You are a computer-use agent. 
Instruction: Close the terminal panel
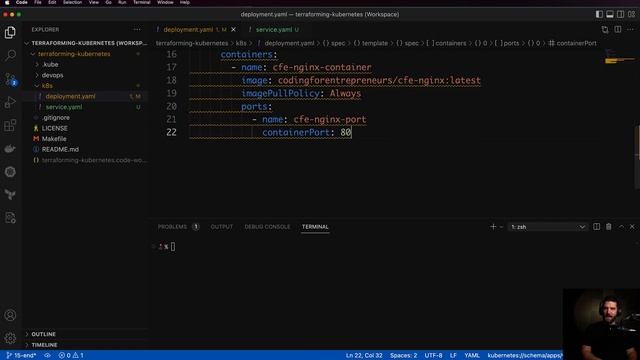pyautogui.click(x=632, y=227)
